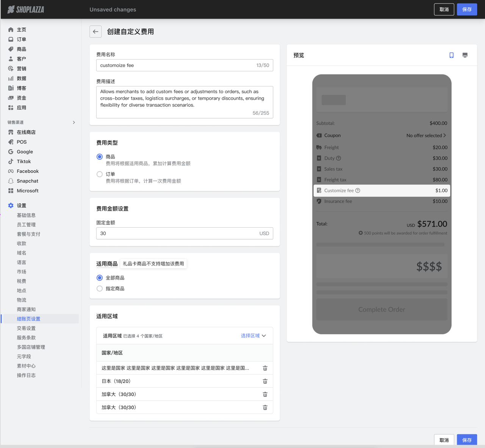Select the 订单 fee type radio
Image resolution: width=485 pixels, height=448 pixels.
pos(100,174)
